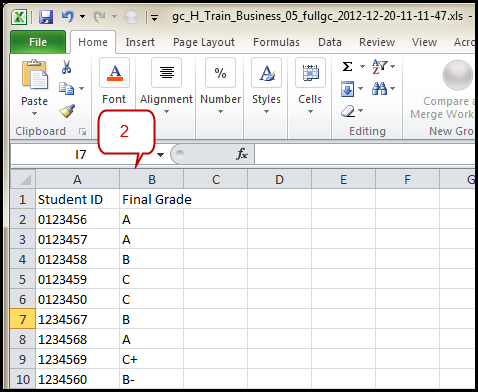Expand the Name Box dropdown arrow
This screenshot has height=392, width=478.
point(160,155)
